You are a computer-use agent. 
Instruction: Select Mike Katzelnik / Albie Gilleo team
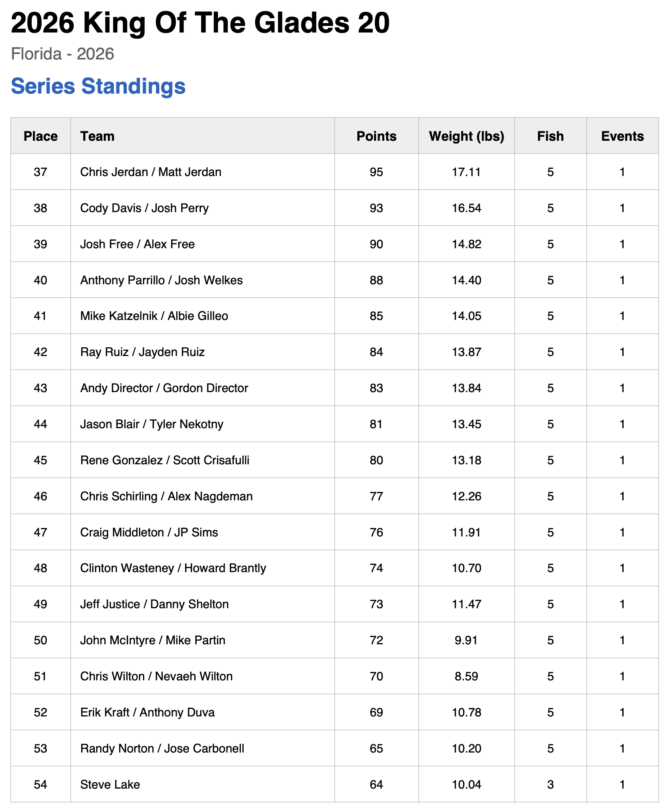pos(154,316)
